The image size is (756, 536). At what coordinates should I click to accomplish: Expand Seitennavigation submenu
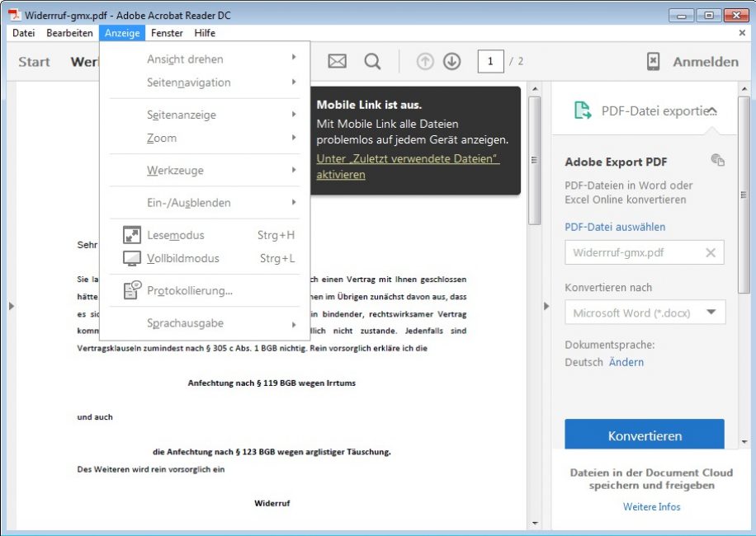205,82
